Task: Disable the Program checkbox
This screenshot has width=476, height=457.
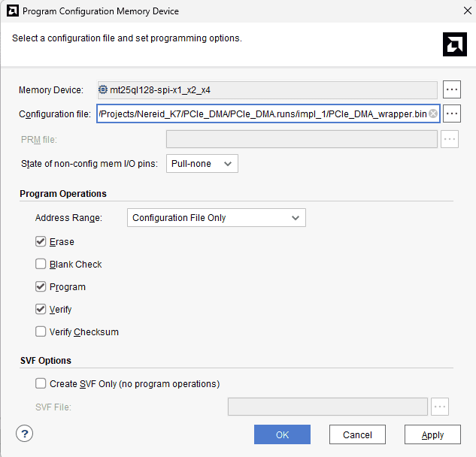Action: 41,287
